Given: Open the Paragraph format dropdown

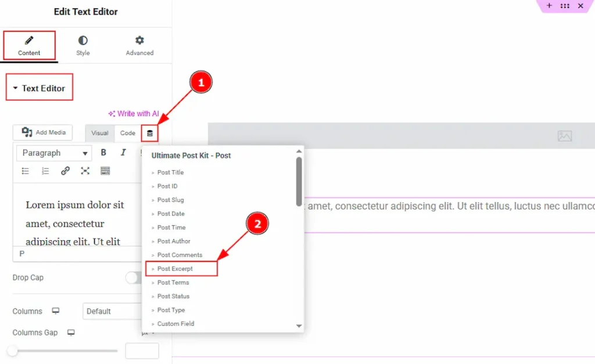Looking at the screenshot, I should pos(55,153).
